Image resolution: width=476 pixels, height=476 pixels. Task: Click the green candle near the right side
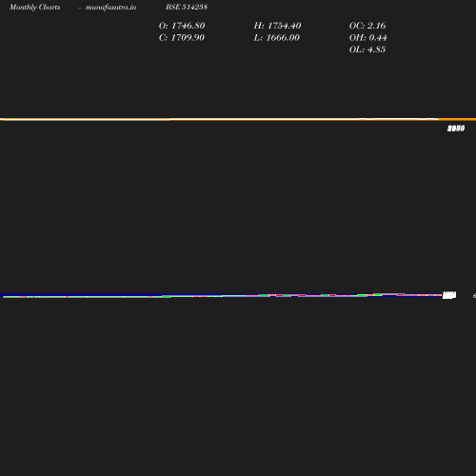[378, 295]
